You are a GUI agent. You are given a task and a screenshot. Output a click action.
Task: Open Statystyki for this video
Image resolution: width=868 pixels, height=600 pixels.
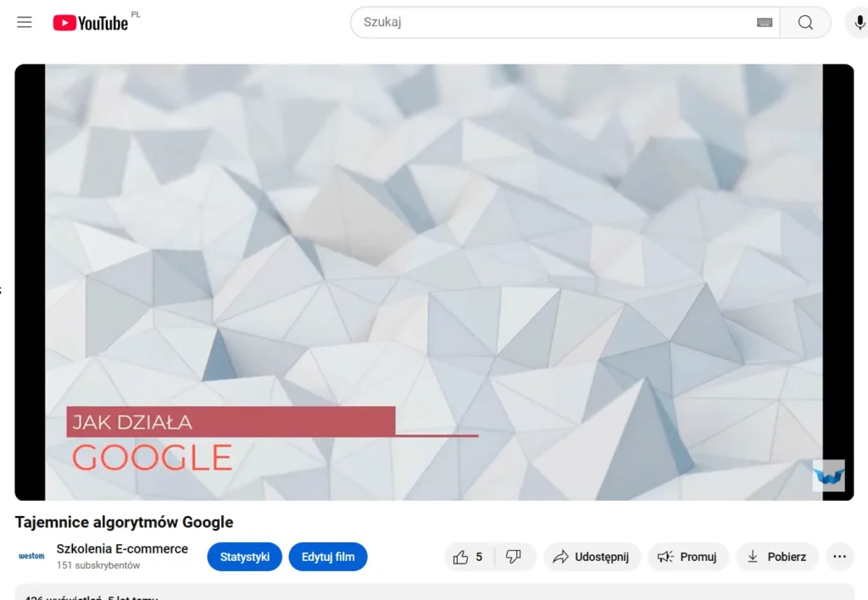click(x=244, y=557)
